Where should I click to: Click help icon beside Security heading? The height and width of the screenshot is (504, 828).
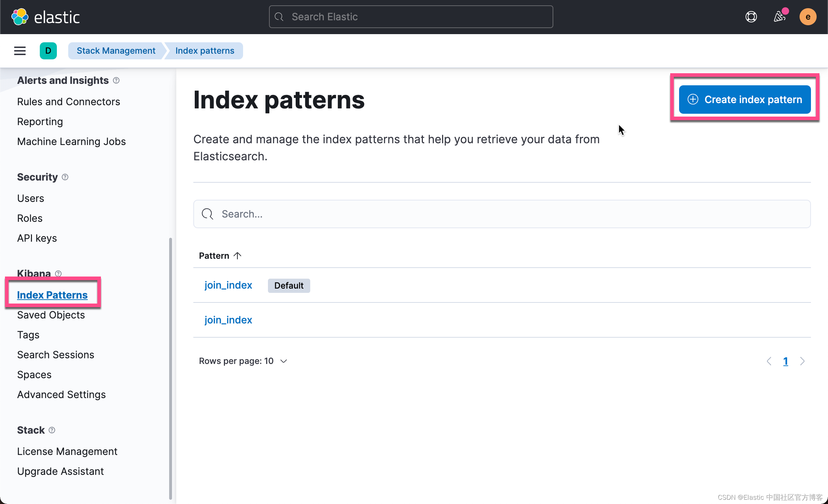[x=65, y=177]
